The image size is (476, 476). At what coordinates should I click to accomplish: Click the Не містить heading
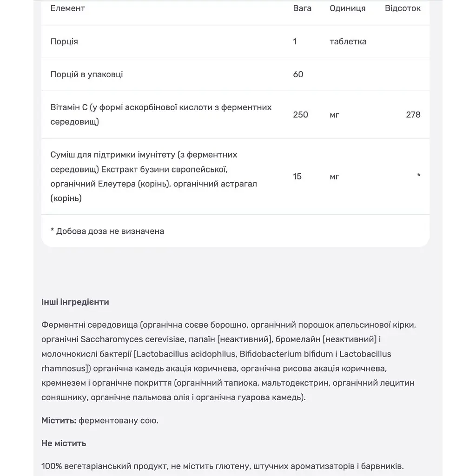click(64, 443)
